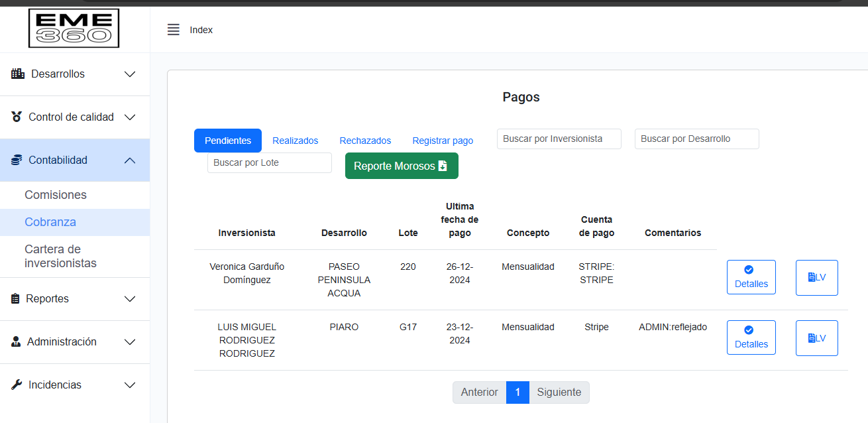Screen dimensions: 868x423
Task: Click the Reportes clipboard icon
Action: click(16, 298)
